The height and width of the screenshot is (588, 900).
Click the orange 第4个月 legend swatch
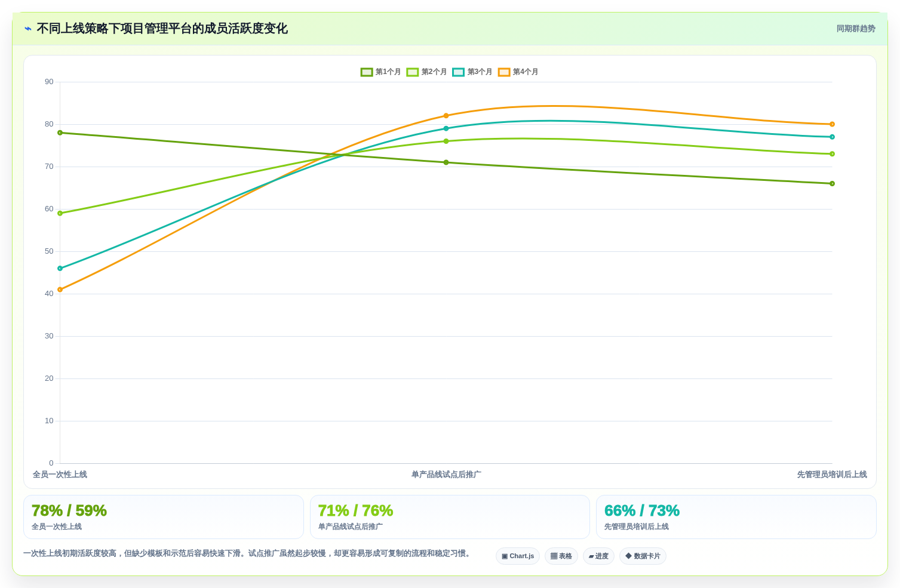504,72
